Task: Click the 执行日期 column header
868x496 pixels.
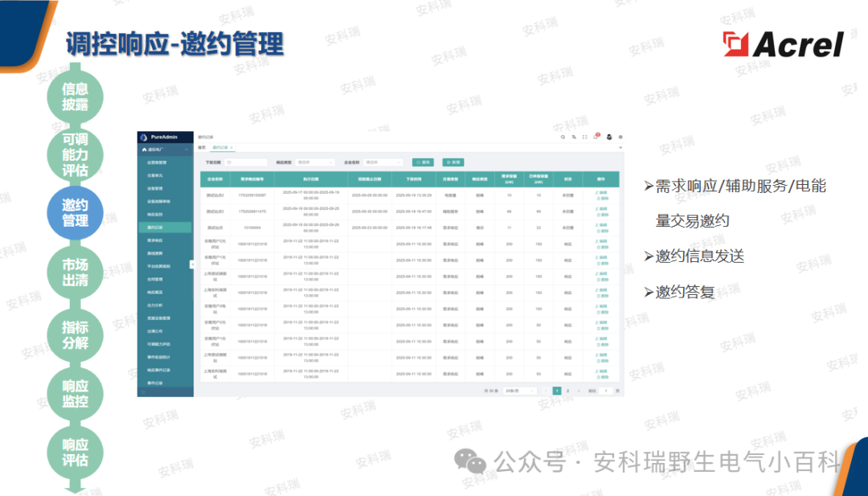Action: tap(311, 179)
